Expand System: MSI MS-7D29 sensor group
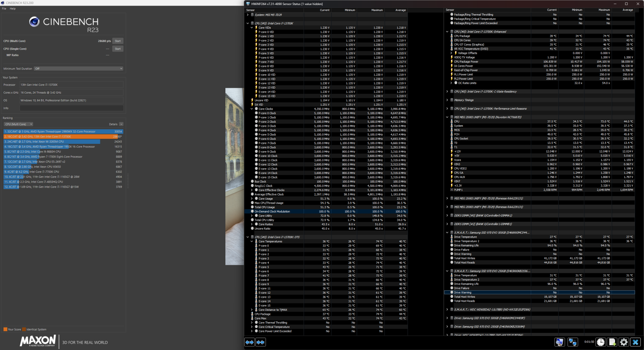Screen dimensions: 644x350 click(248, 15)
